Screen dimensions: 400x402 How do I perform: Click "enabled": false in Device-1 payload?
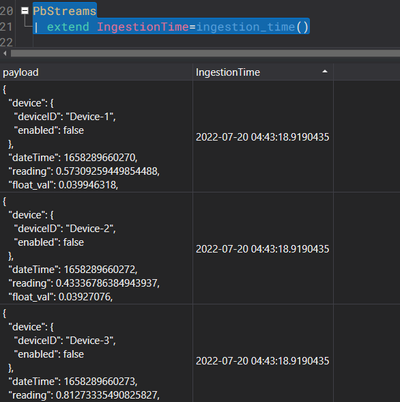(49, 130)
